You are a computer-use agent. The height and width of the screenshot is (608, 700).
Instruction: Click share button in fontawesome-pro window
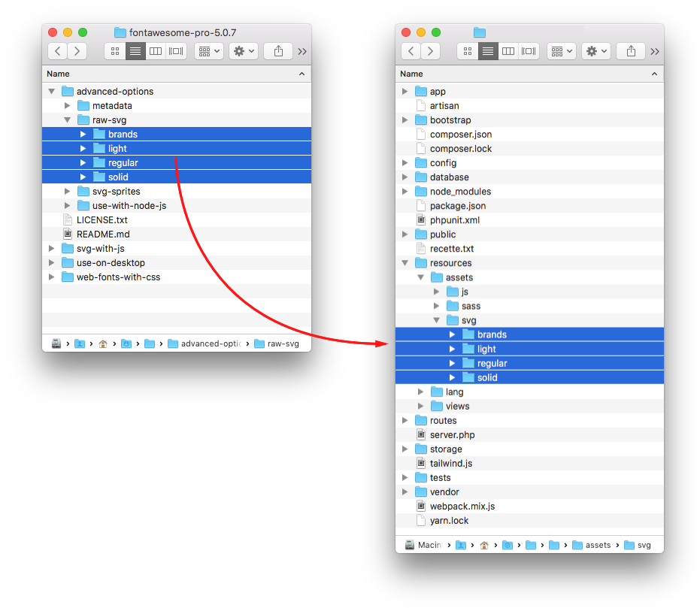[278, 51]
